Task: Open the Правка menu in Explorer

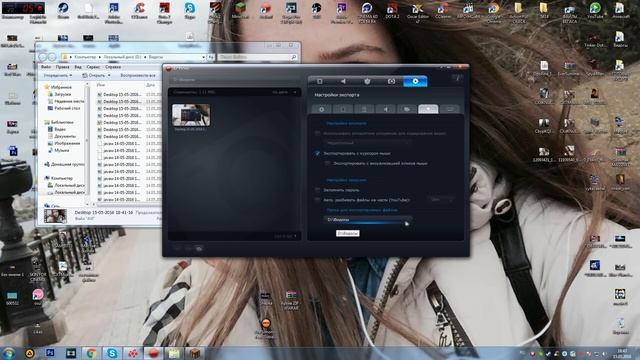Action: click(62, 67)
